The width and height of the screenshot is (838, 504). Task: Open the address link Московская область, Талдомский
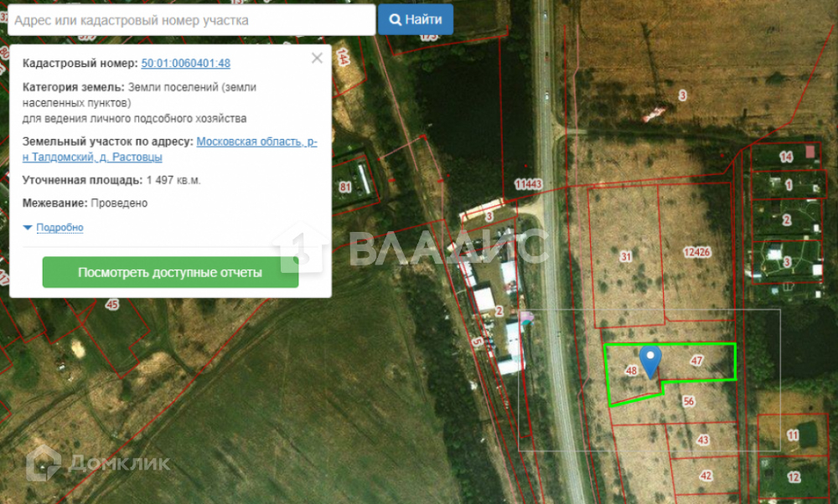170,150
